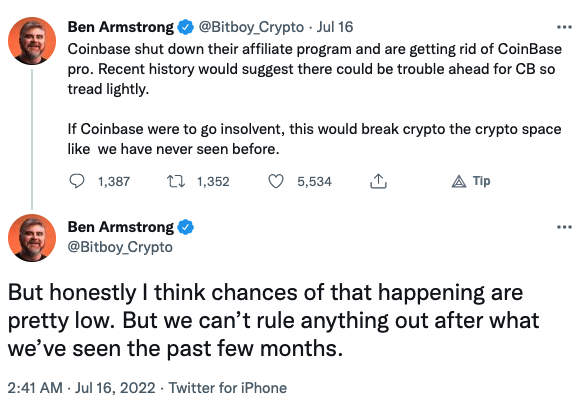Click the verified badge on first tweet
Screen dimensions: 587x408
[x=185, y=27]
